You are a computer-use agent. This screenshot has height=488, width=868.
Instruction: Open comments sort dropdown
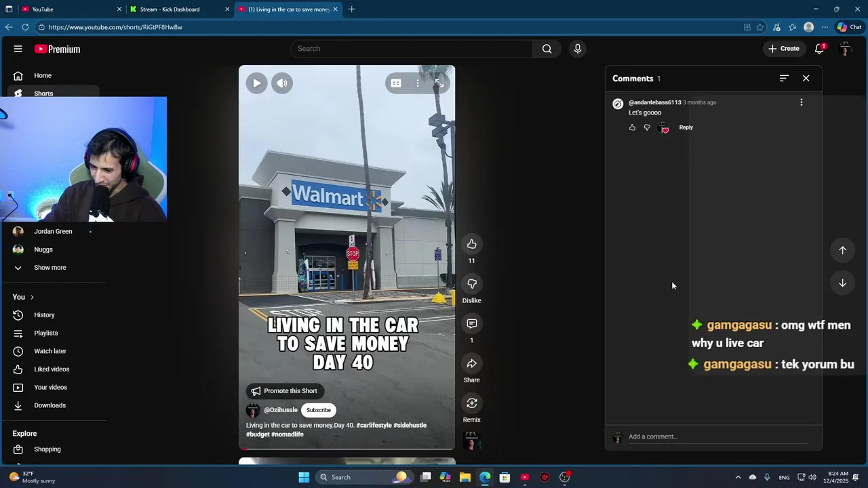(784, 79)
